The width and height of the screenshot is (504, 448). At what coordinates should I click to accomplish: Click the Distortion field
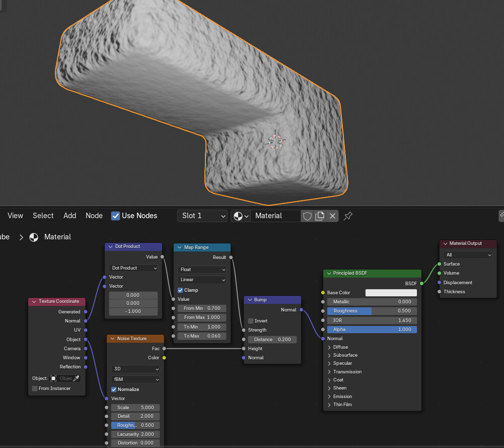[x=135, y=443]
